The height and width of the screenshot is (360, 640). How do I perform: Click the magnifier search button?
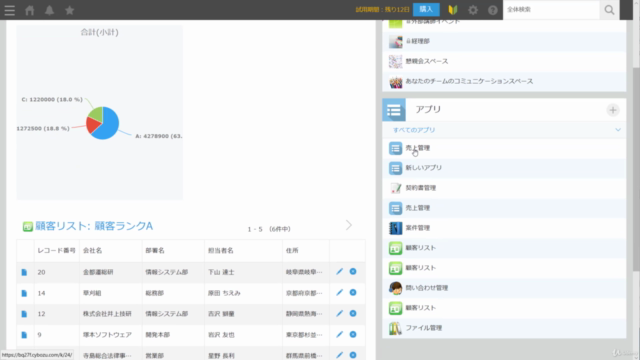coord(609,10)
